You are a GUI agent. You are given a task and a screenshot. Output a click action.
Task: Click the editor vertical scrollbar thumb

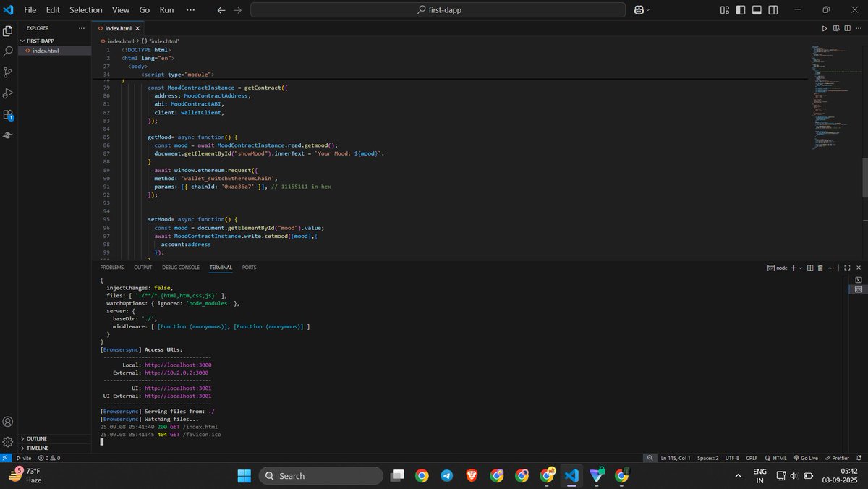tap(864, 177)
